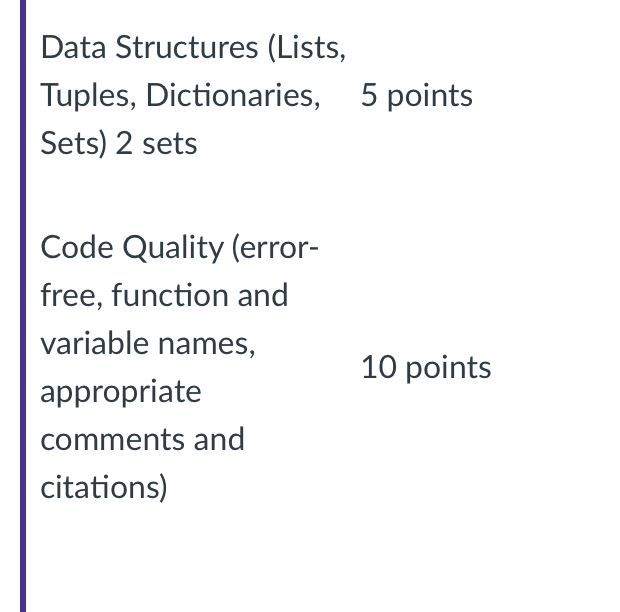Image resolution: width=620 pixels, height=612 pixels.
Task: Click the 'Code Quality' text
Action: (132, 249)
